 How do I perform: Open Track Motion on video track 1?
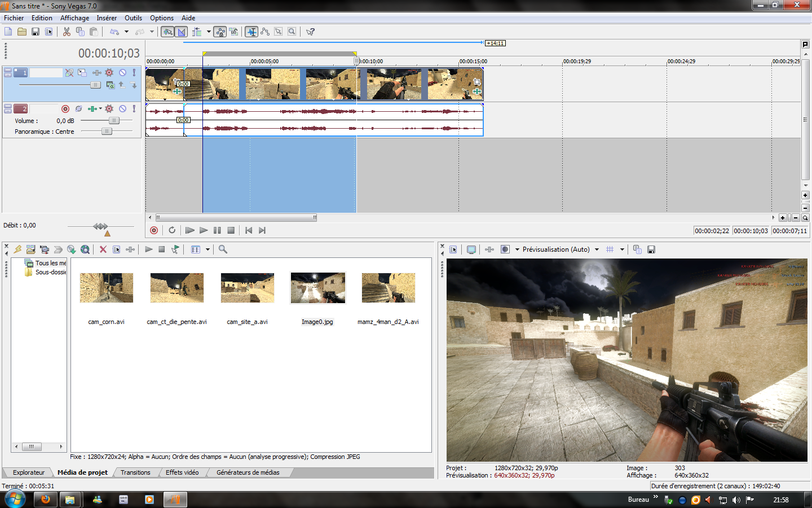point(82,73)
